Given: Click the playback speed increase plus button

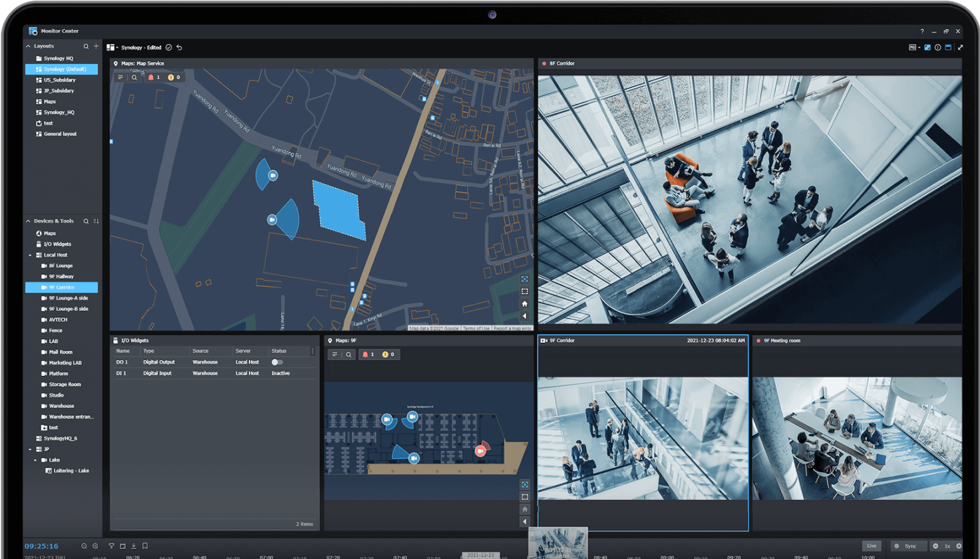Looking at the screenshot, I should tap(958, 546).
